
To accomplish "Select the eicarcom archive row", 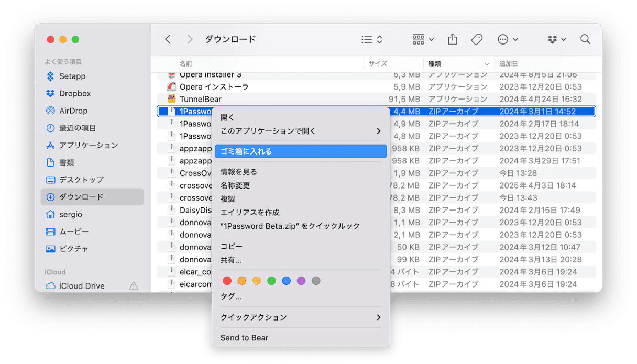I will point(377,284).
